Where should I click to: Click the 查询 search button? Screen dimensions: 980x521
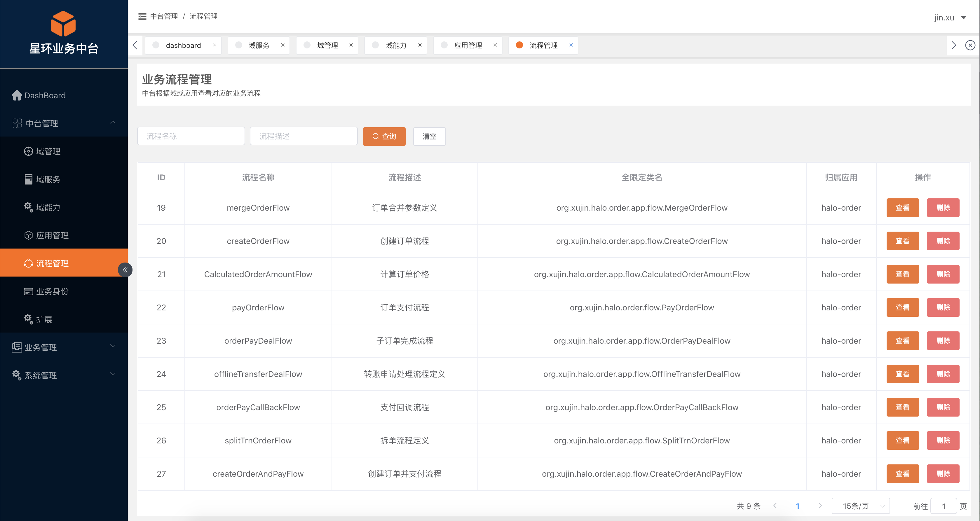click(384, 136)
